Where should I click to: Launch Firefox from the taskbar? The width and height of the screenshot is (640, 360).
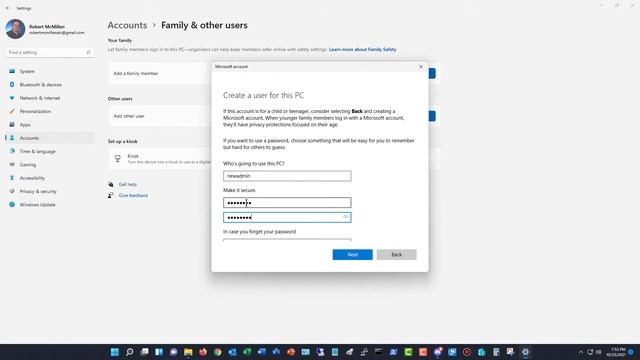203,352
